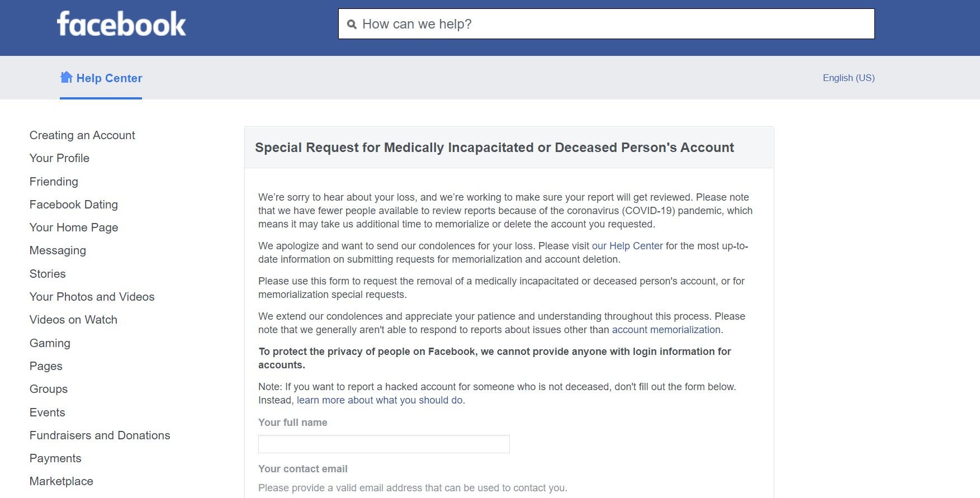Image resolution: width=980 pixels, height=498 pixels.
Task: Click the Facebook logo
Action: [121, 24]
